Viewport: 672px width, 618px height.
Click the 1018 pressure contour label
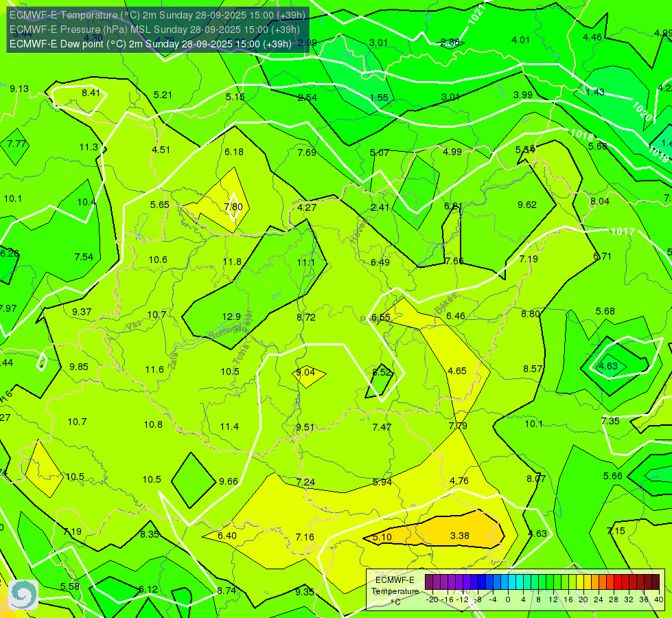582,135
